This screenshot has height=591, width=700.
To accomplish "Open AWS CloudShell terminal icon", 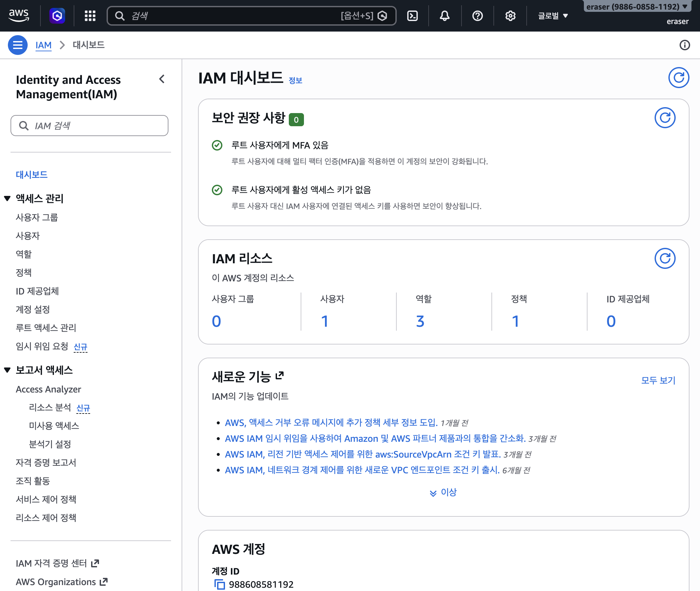I will [412, 16].
